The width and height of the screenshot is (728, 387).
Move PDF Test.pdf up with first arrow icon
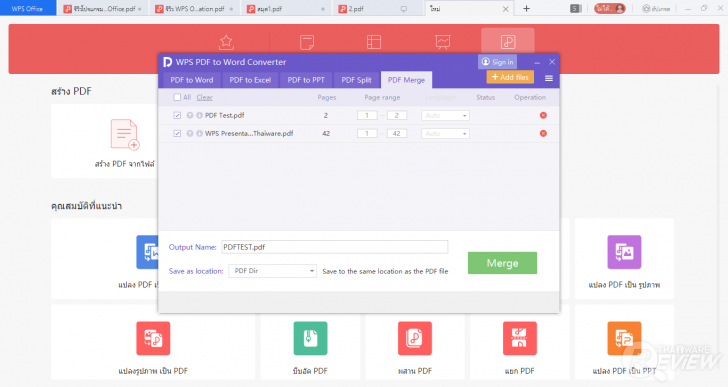tap(190, 115)
